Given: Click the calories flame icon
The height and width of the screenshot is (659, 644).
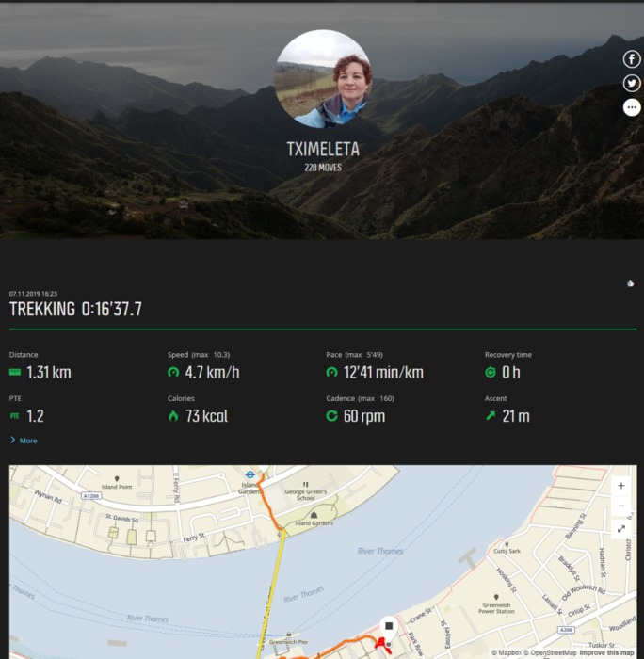Looking at the screenshot, I should click(x=173, y=416).
